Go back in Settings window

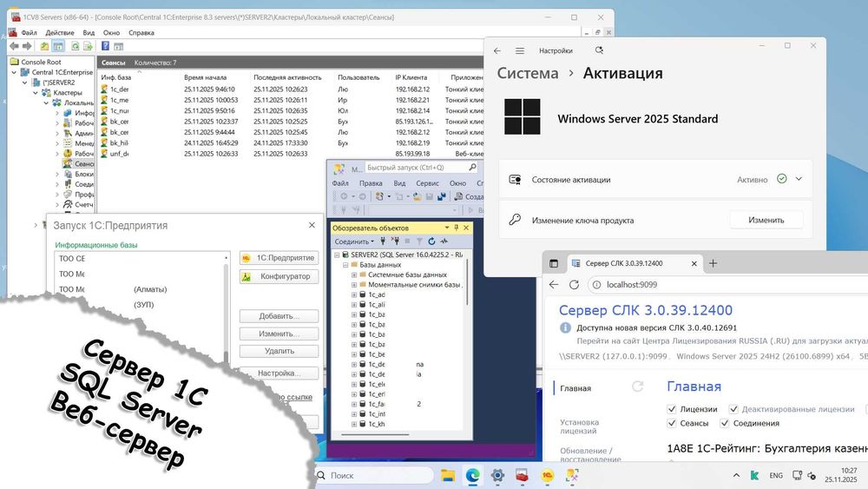click(497, 50)
